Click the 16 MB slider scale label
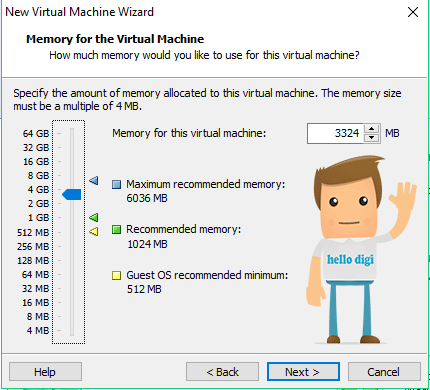Image resolution: width=430 pixels, height=390 pixels. pyautogui.click(x=36, y=302)
